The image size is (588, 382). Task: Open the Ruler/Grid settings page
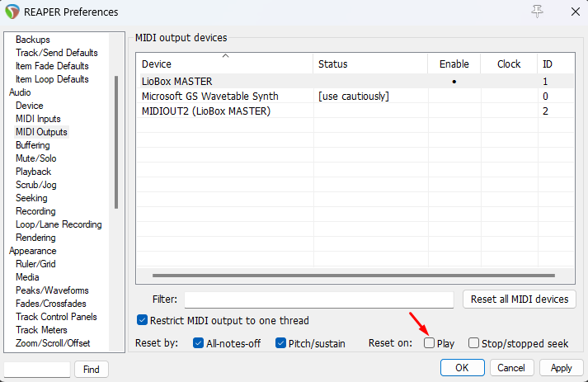pos(35,264)
